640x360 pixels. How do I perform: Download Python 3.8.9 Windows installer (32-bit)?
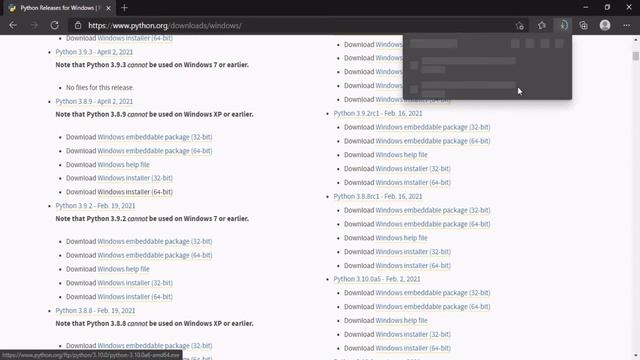pyautogui.click(x=135, y=178)
